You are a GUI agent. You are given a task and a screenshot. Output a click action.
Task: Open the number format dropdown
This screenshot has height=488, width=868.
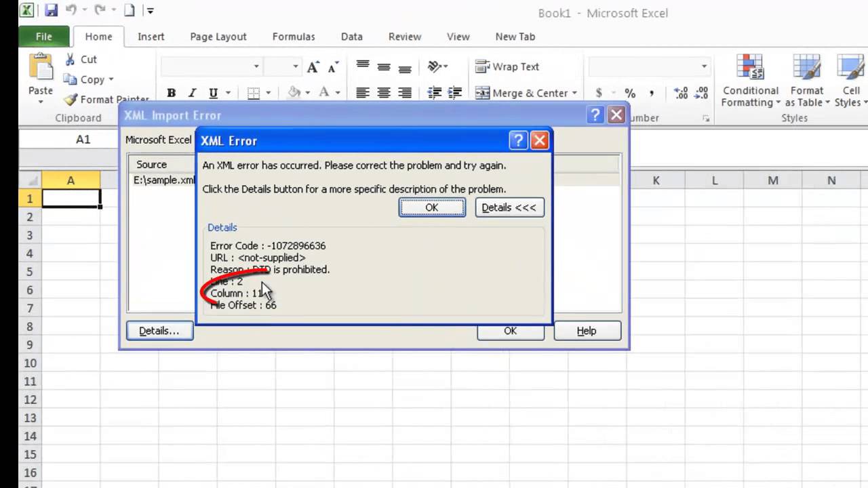[704, 66]
